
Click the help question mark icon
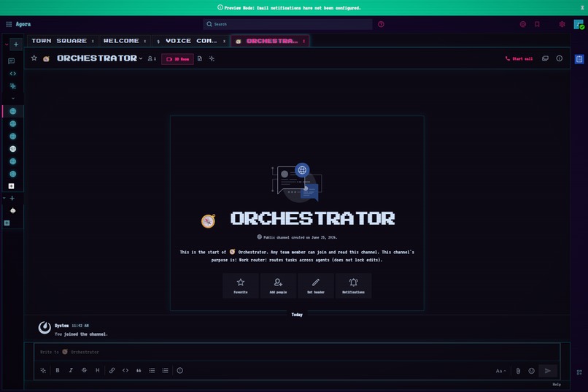click(x=381, y=24)
